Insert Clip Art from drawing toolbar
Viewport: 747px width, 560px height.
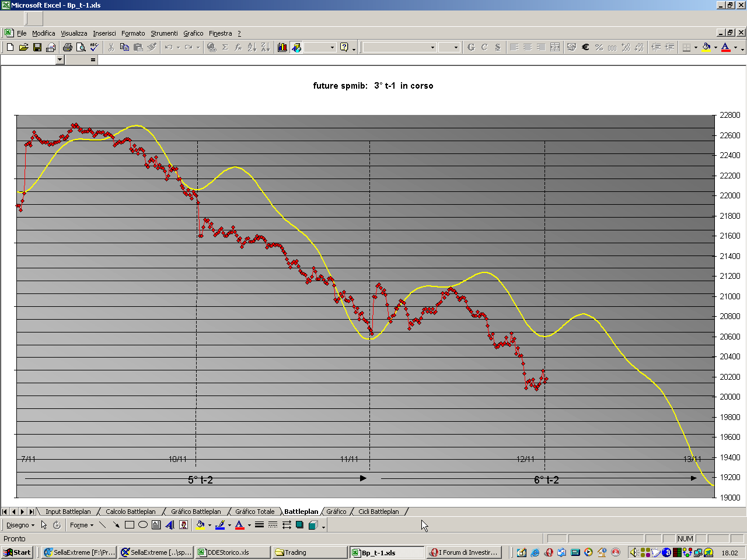[183, 525]
